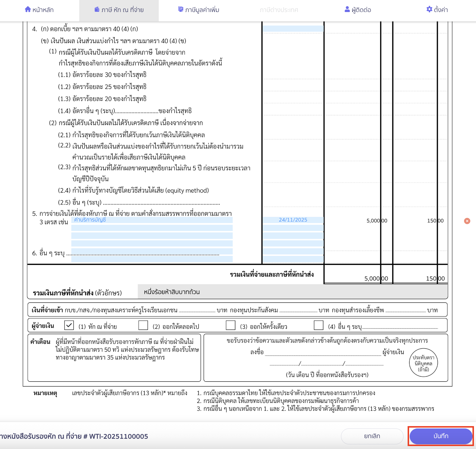Screen dimensions: 476x449
Task: Toggle checkbox (1) หัก ณ ที่จ่าย
Action: [69, 325]
